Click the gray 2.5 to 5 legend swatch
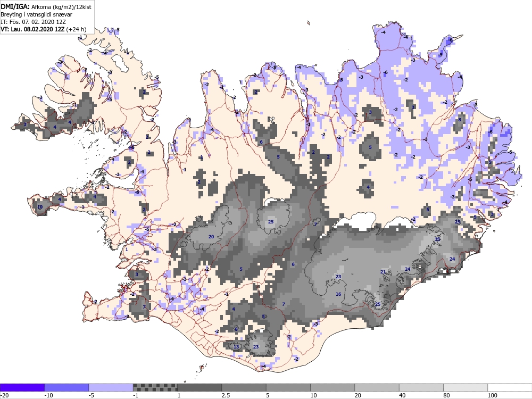Screen dimensions: 532x399 click(244, 387)
